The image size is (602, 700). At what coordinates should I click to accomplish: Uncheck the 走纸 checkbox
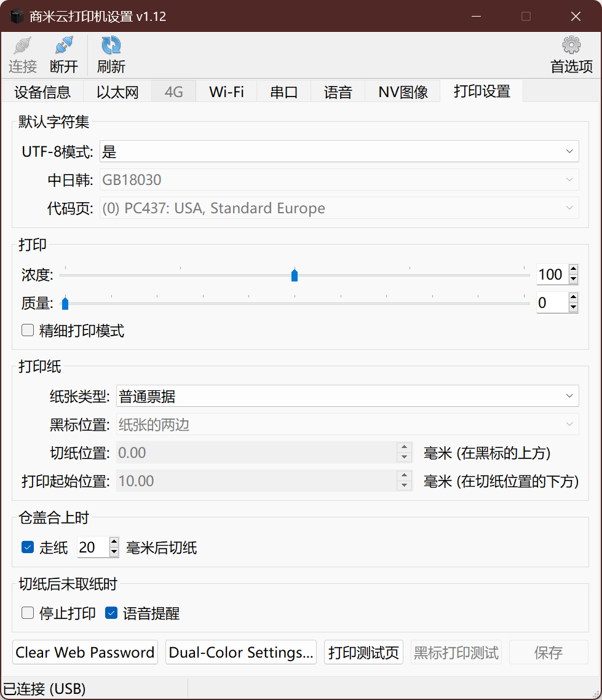click(x=28, y=547)
